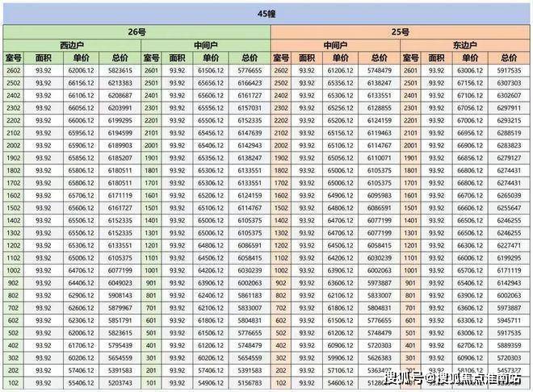Click the orange 中间户 subheader under 25号

click(335, 45)
